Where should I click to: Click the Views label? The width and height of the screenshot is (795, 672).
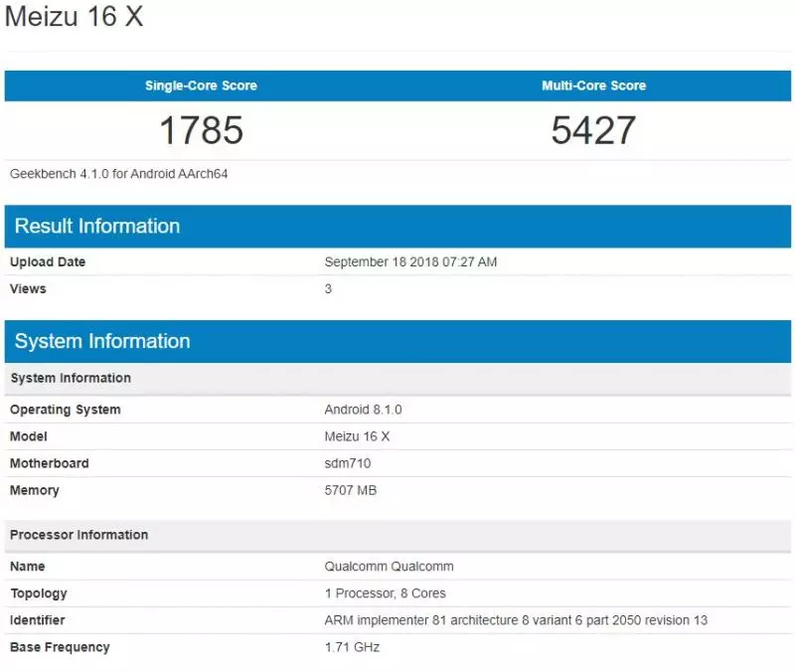28,289
